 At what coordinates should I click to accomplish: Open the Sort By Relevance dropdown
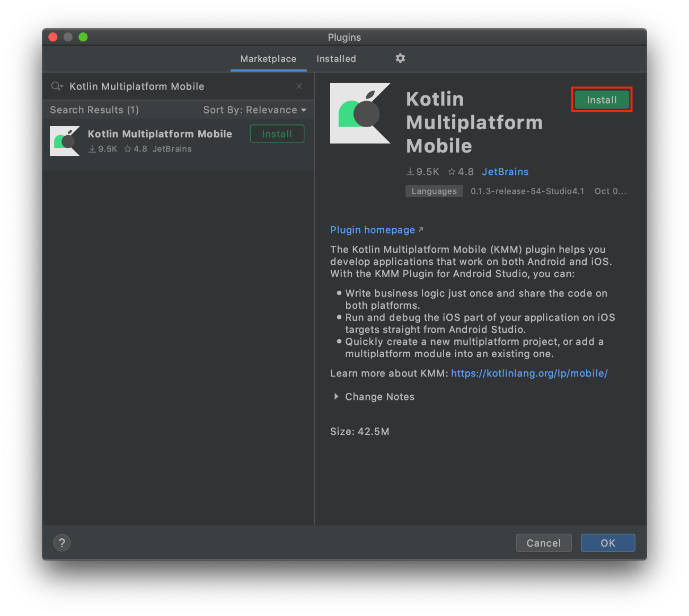point(255,110)
